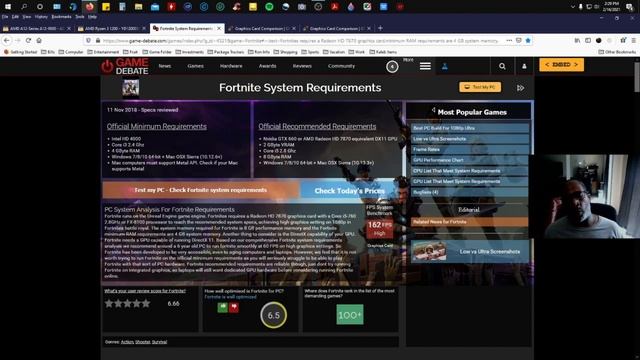Click the Firefox icon on taskbar
640x360 pixels.
[89, 7]
